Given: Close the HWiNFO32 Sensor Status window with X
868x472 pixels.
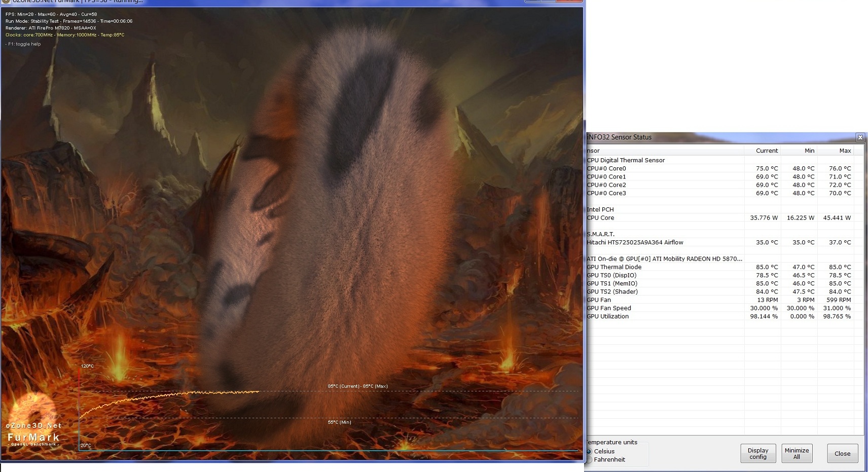Looking at the screenshot, I should pyautogui.click(x=860, y=137).
